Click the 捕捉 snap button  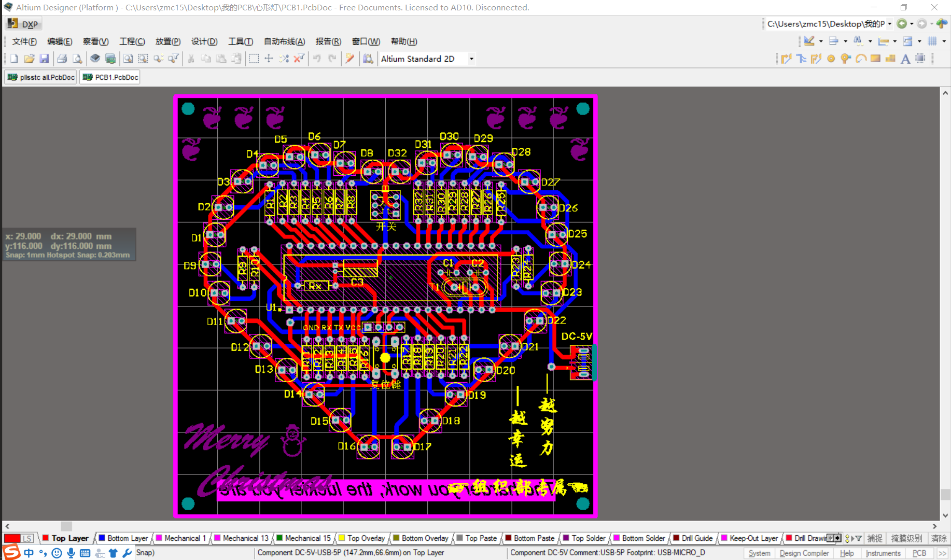tap(875, 538)
